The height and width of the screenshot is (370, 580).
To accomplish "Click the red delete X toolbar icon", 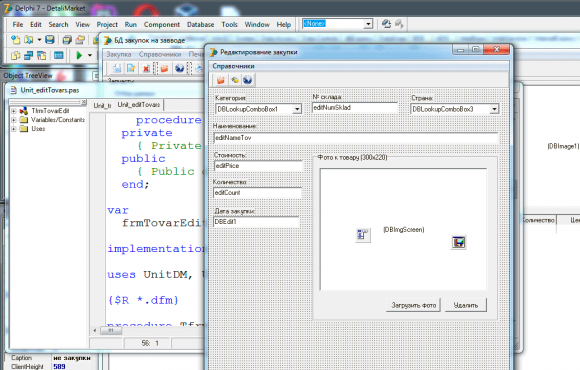I will pos(146,69).
